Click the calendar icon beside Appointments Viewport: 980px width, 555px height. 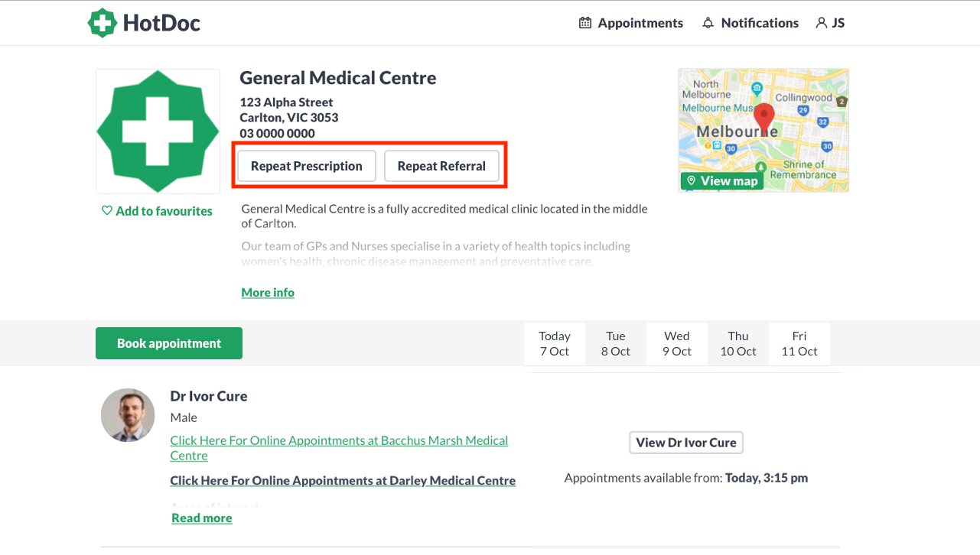coord(585,23)
